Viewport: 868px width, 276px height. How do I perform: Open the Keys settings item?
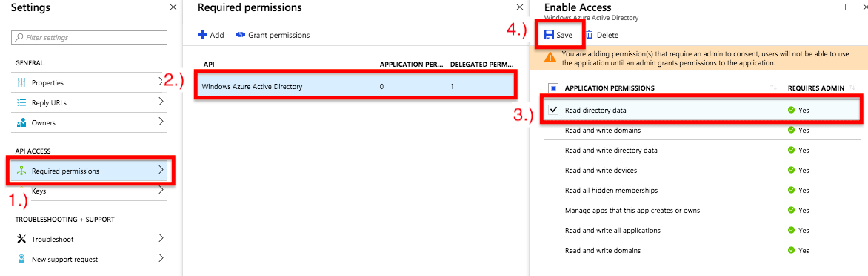(89, 191)
